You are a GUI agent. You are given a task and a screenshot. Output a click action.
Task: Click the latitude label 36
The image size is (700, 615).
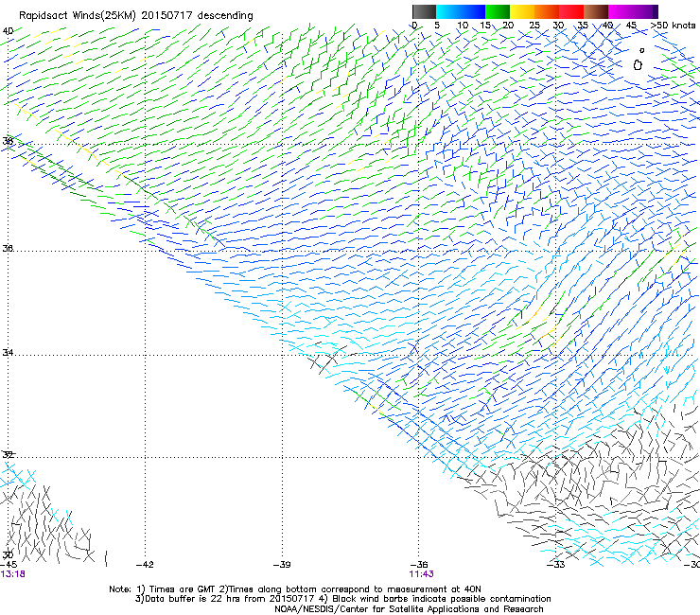pyautogui.click(x=8, y=248)
